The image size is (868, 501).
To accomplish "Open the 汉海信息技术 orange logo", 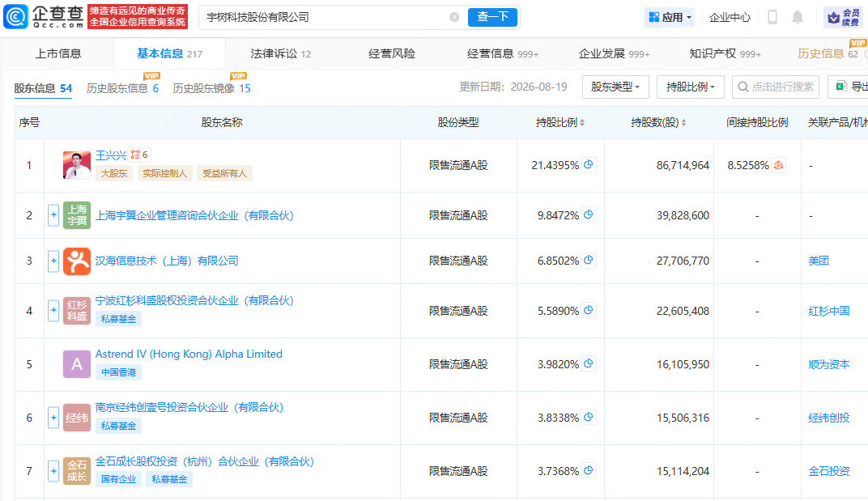I will 77,261.
